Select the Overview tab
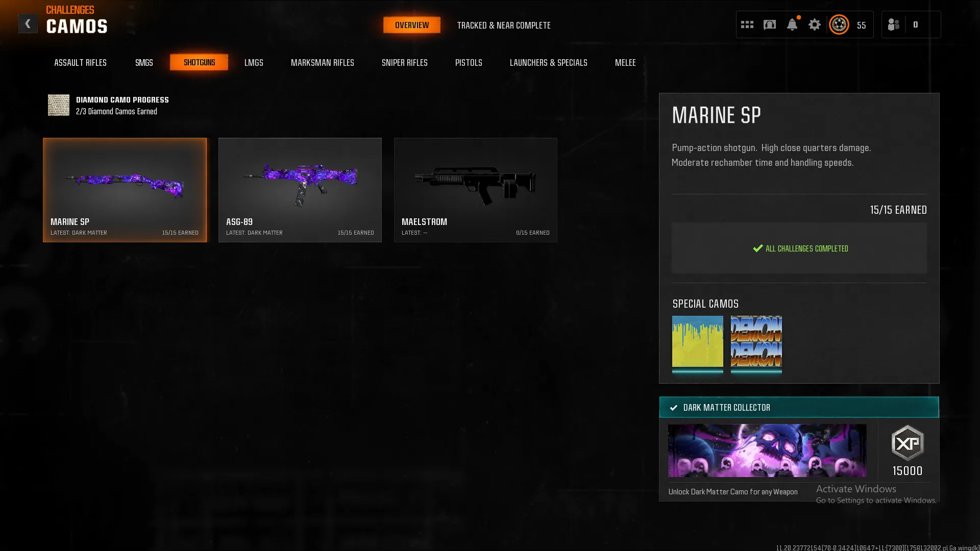The width and height of the screenshot is (980, 551). pos(411,25)
